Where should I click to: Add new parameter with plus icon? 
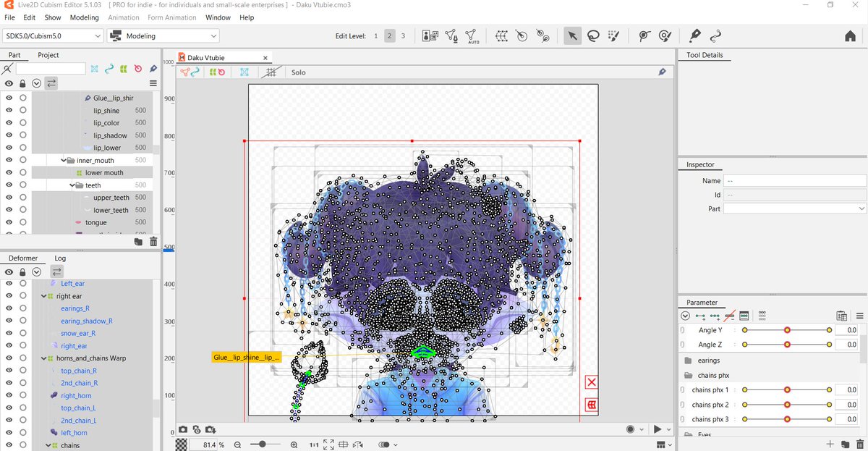[830, 444]
